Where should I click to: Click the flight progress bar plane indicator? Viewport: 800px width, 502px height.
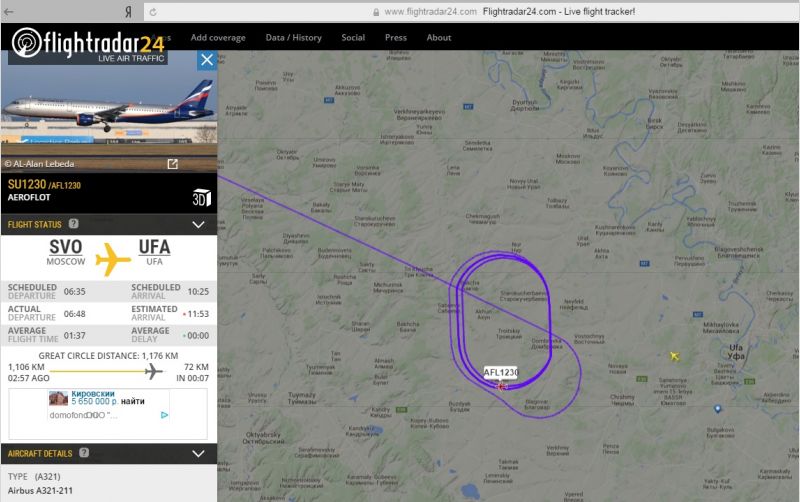click(153, 371)
